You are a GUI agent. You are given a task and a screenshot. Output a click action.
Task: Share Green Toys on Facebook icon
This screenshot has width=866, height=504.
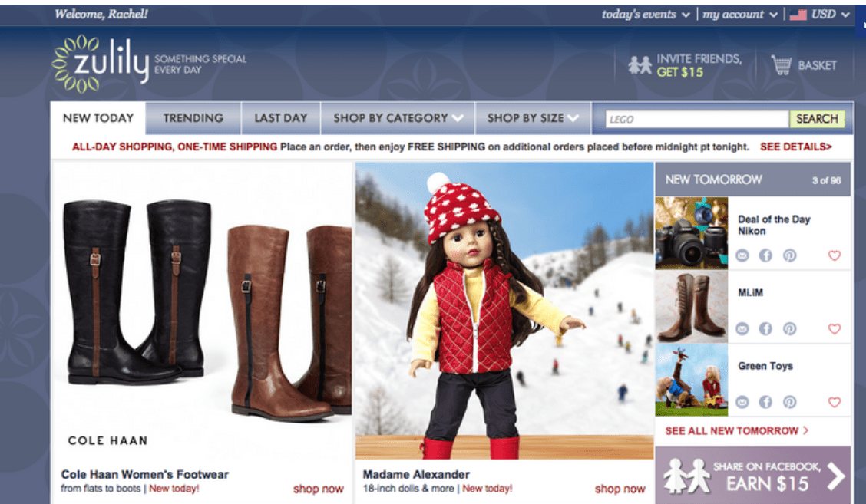click(x=765, y=402)
